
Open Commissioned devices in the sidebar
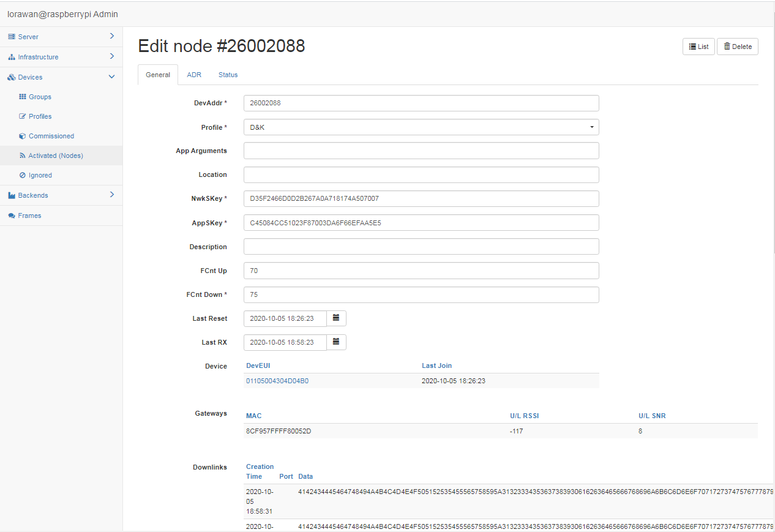pos(61,136)
